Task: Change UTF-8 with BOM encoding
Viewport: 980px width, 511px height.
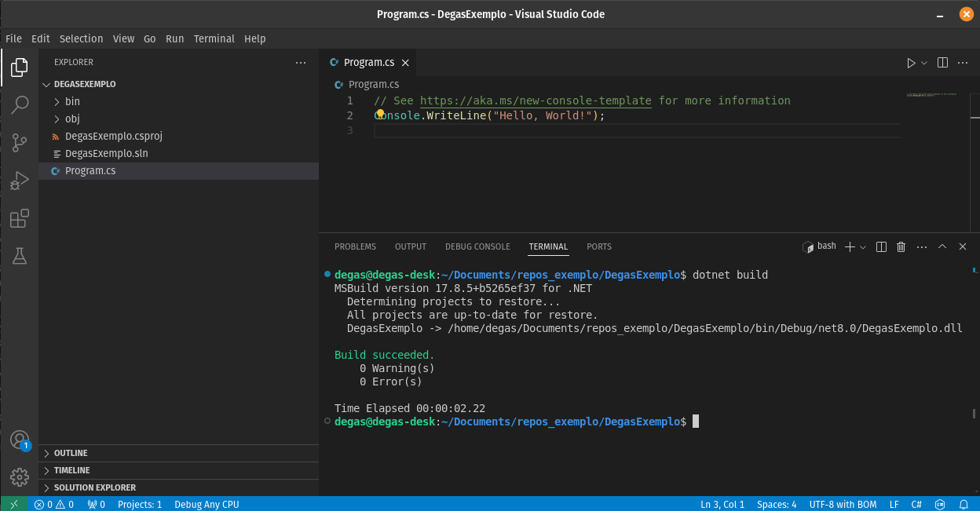Action: tap(843, 504)
